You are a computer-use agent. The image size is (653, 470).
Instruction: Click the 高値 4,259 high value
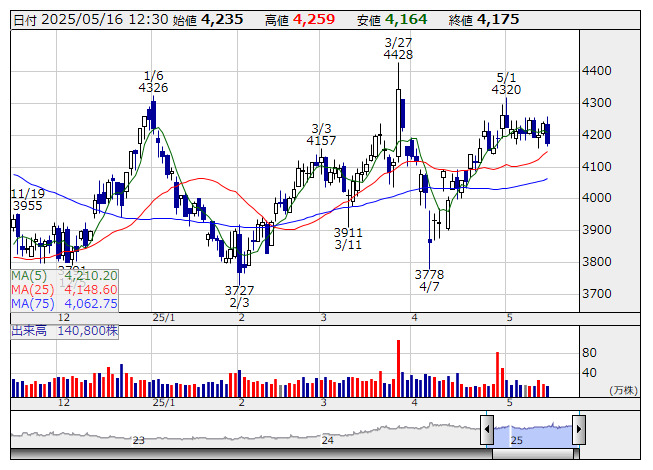click(x=300, y=20)
